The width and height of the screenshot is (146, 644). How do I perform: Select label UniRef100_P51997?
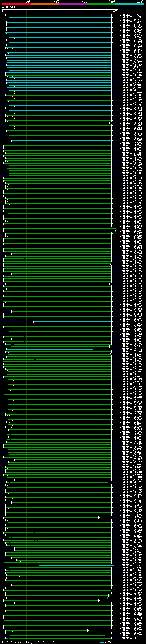[131, 414]
